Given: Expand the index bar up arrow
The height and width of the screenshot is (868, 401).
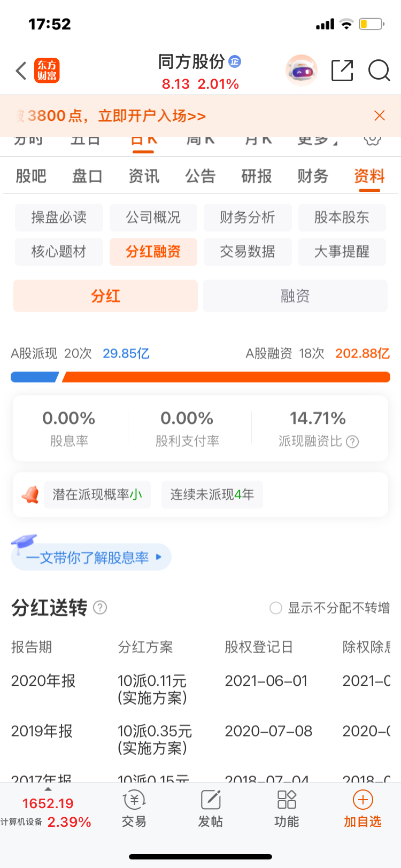Looking at the screenshot, I should coord(48,789).
